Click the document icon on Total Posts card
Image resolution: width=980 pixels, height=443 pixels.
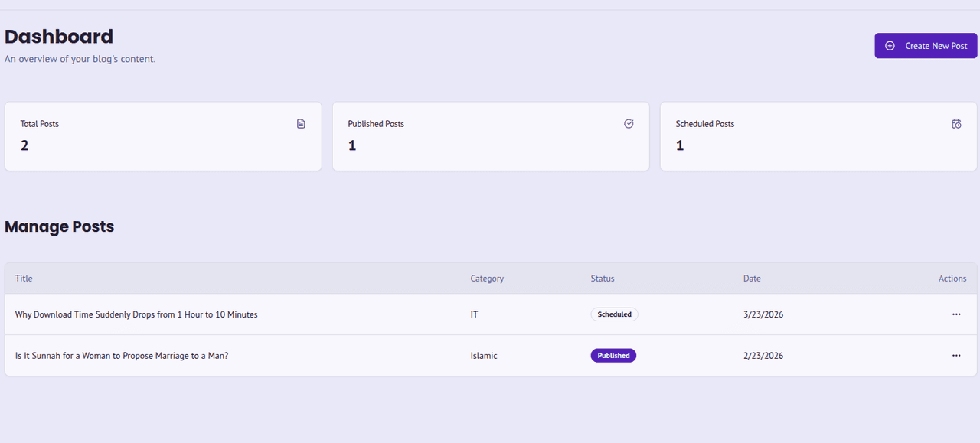point(301,124)
